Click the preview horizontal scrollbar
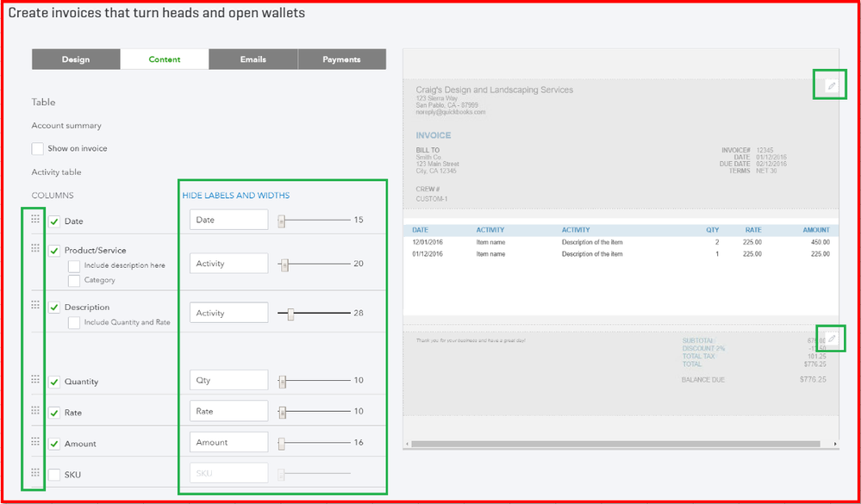The height and width of the screenshot is (504, 861). [615, 444]
